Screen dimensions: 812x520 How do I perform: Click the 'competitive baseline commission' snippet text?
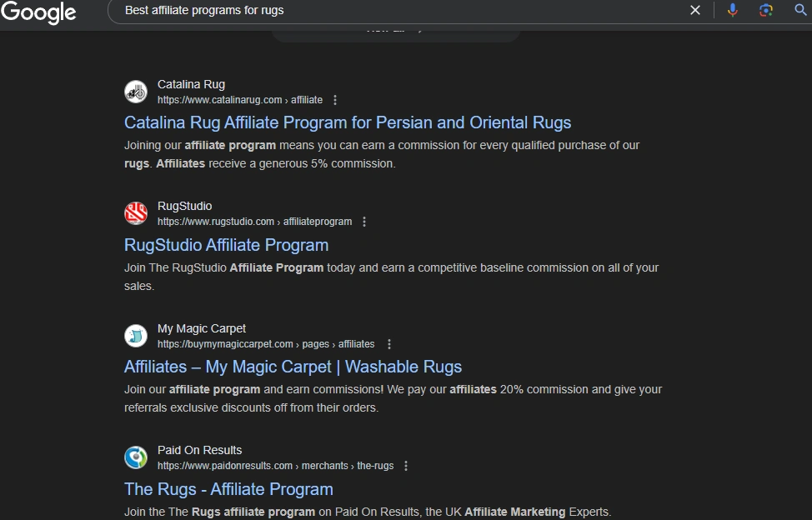tap(503, 267)
